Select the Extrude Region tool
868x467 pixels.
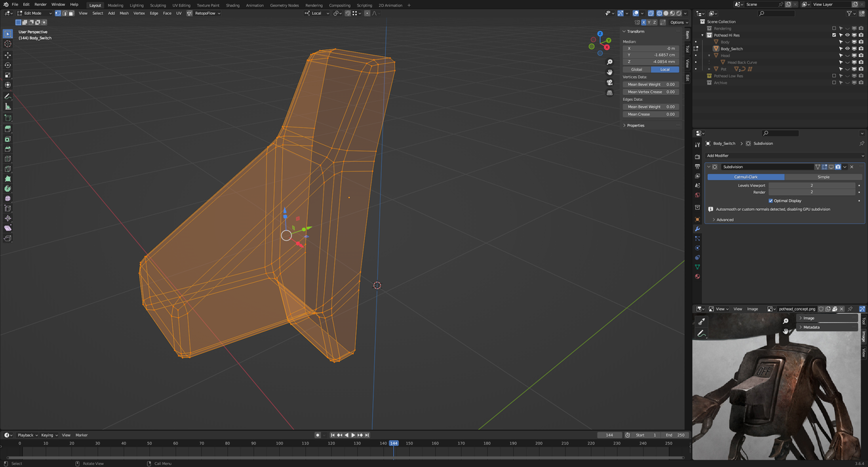8,128
